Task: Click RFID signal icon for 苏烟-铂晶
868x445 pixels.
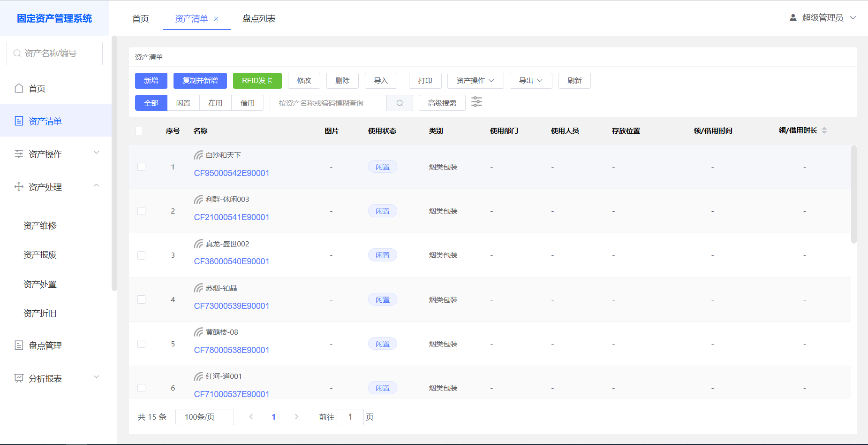Action: coord(198,288)
